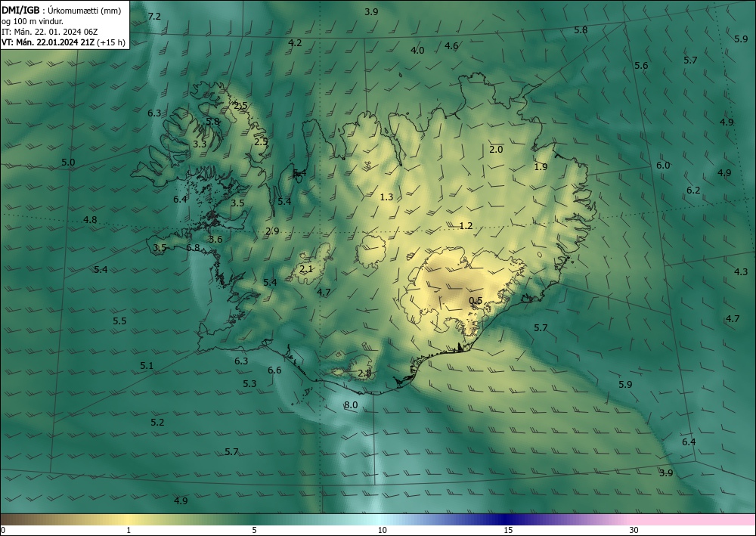Click the 8.0 value off the south coast
The image size is (756, 536).
pyautogui.click(x=351, y=405)
